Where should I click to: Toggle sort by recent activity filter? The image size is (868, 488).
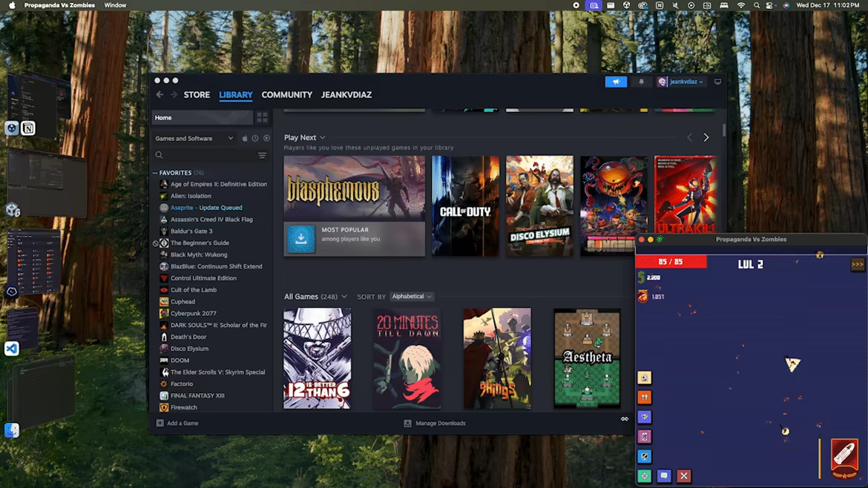[255, 139]
